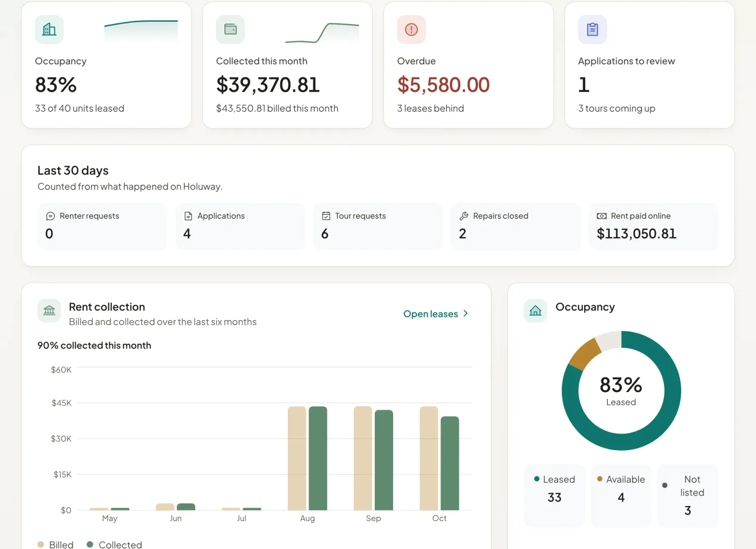Select the Leased count tile showing 33
756x549 pixels.
click(554, 496)
